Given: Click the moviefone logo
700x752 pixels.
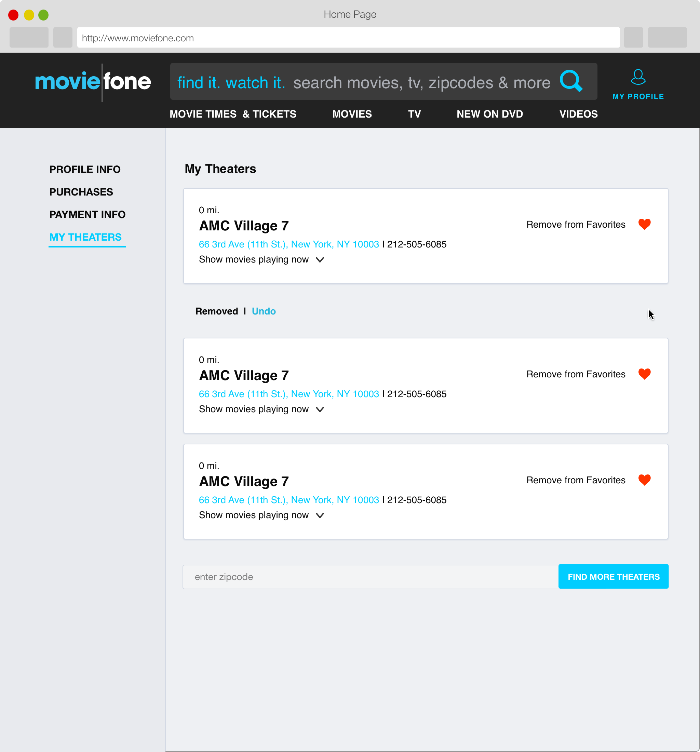Looking at the screenshot, I should [x=93, y=82].
